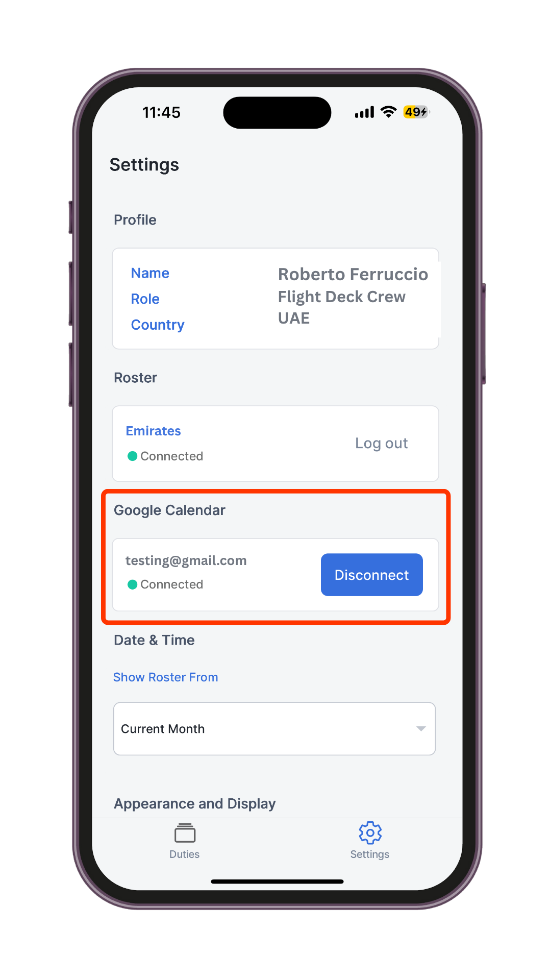This screenshot has width=551, height=980.
Task: Tap the cellular signal bars icon
Action: click(364, 112)
